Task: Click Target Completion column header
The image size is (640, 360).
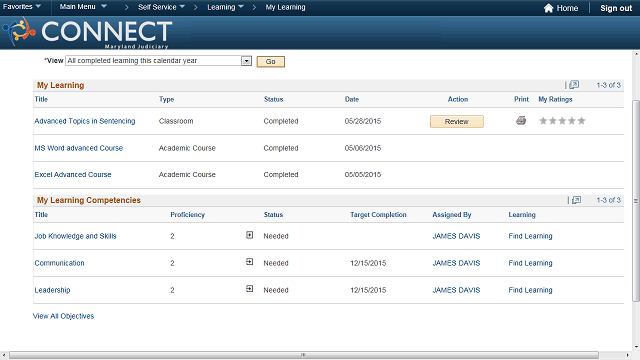Action: point(378,215)
